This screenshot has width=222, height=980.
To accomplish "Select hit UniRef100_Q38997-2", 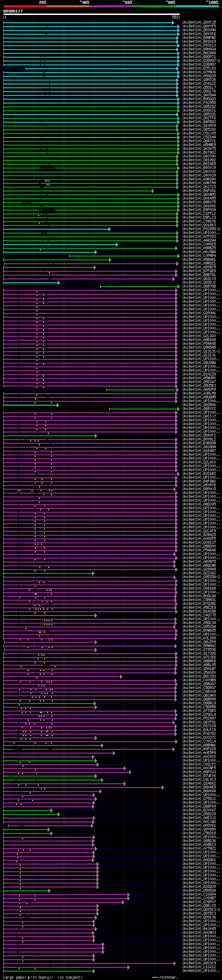I will pyautogui.click(x=201, y=60).
